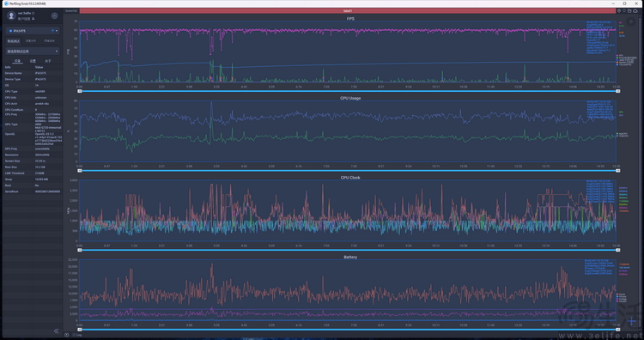Collapse the left sidebar with double chevron
Viewport: 644px width, 340px height.
(x=57, y=331)
